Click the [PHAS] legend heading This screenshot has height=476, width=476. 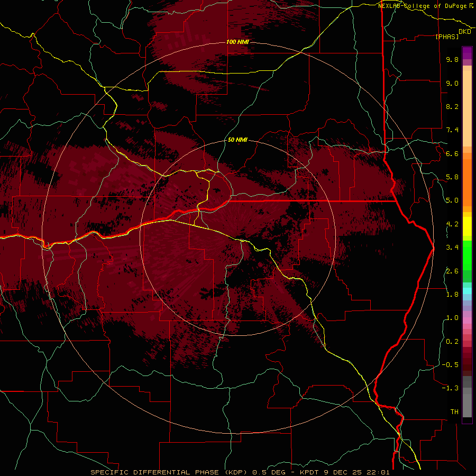(447, 36)
